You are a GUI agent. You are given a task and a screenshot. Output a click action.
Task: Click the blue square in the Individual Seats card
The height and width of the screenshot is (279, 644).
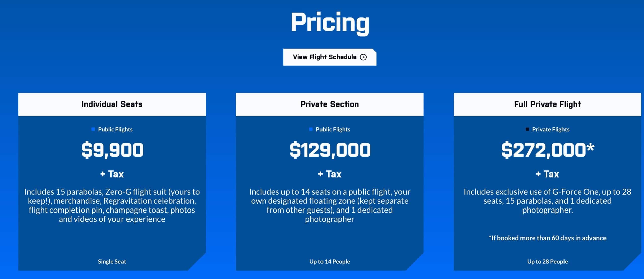tap(93, 129)
